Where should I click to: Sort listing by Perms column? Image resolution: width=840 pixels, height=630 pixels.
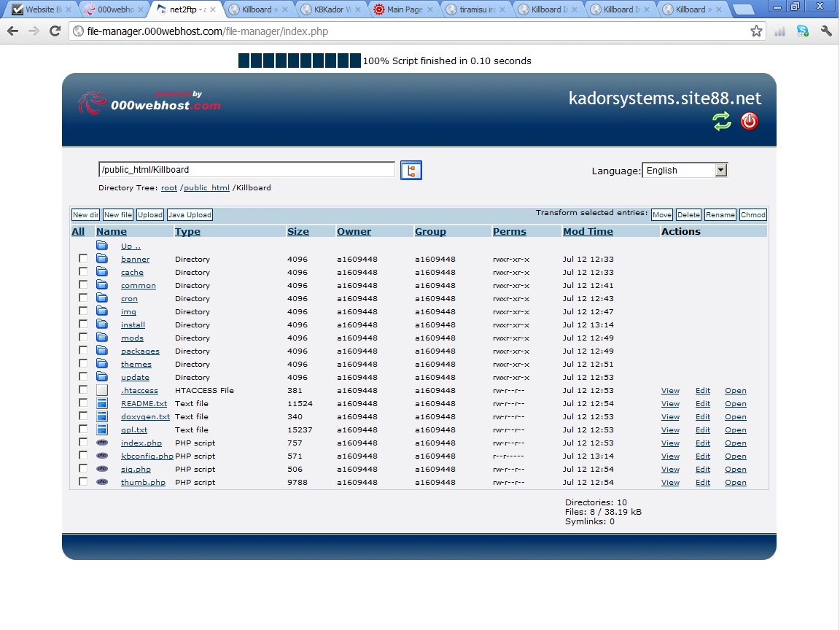[x=510, y=231]
